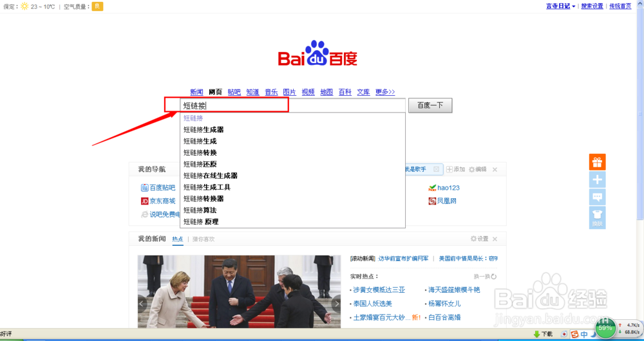Click the 百度贴吧 shortcut icon
Viewport: 644px width, 341px height.
(144, 188)
